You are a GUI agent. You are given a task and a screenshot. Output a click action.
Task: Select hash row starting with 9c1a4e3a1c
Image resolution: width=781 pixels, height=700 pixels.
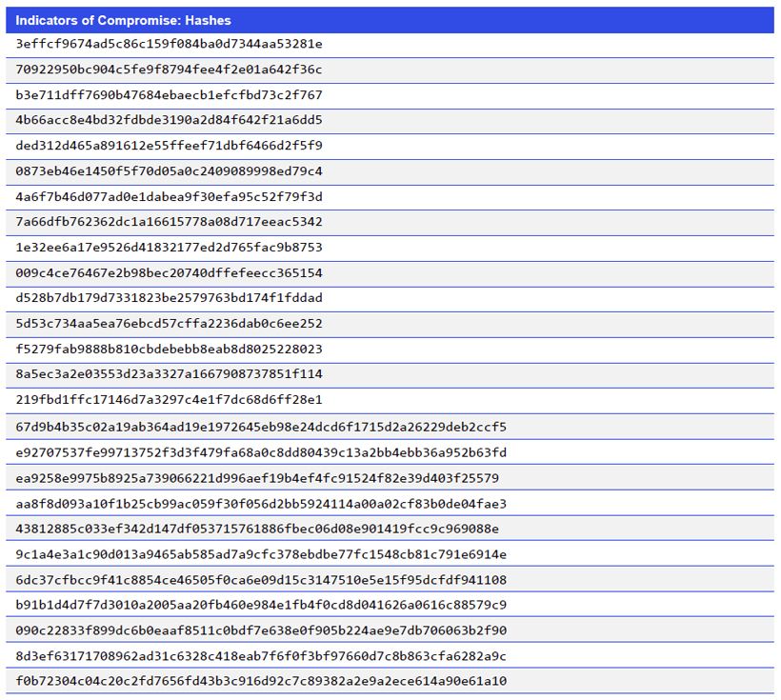pos(261,554)
